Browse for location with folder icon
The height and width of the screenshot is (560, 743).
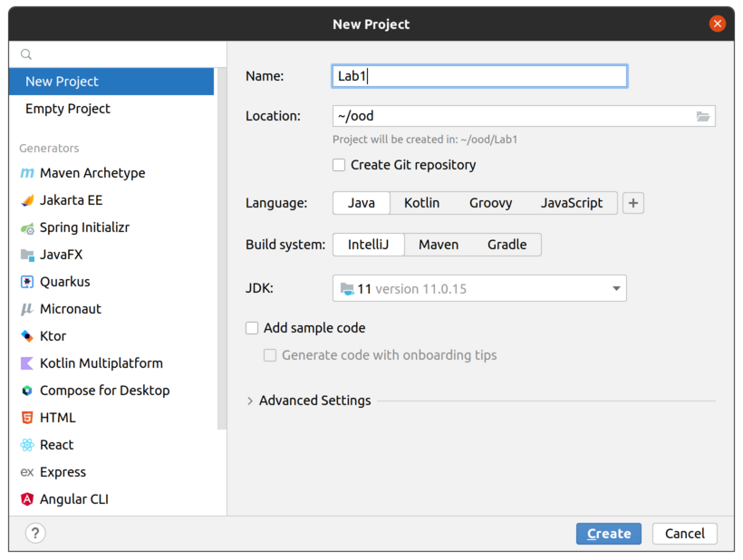point(702,116)
